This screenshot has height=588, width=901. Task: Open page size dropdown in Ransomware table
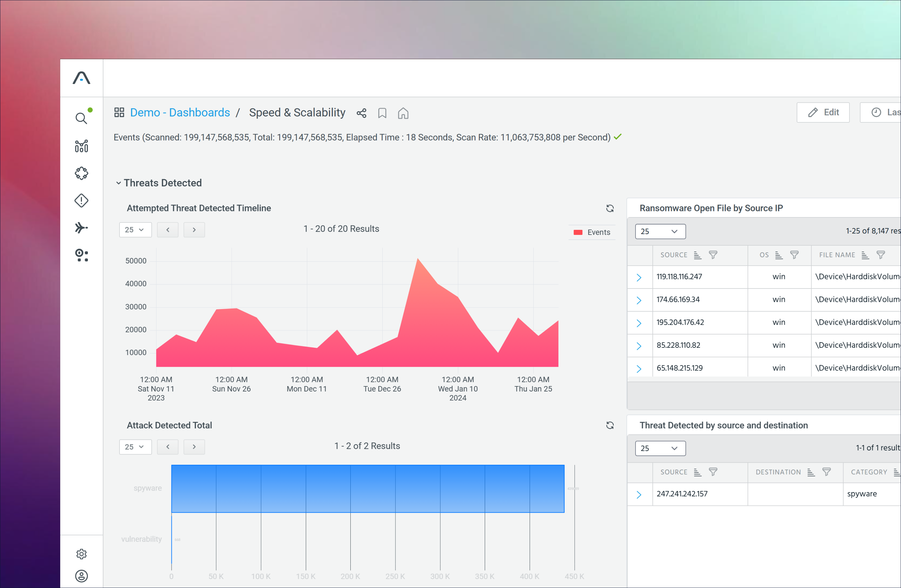(x=660, y=231)
